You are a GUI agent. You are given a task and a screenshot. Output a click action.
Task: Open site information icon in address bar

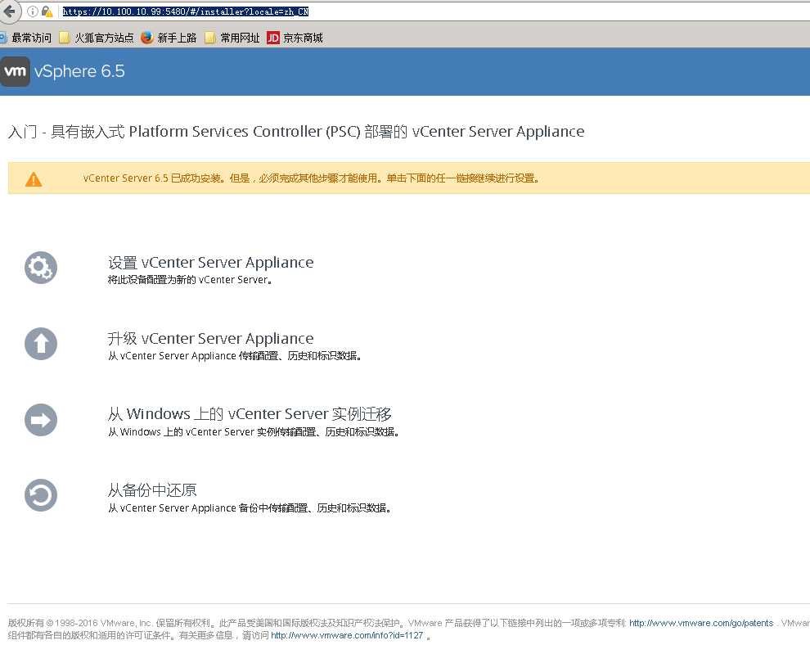click(x=32, y=11)
